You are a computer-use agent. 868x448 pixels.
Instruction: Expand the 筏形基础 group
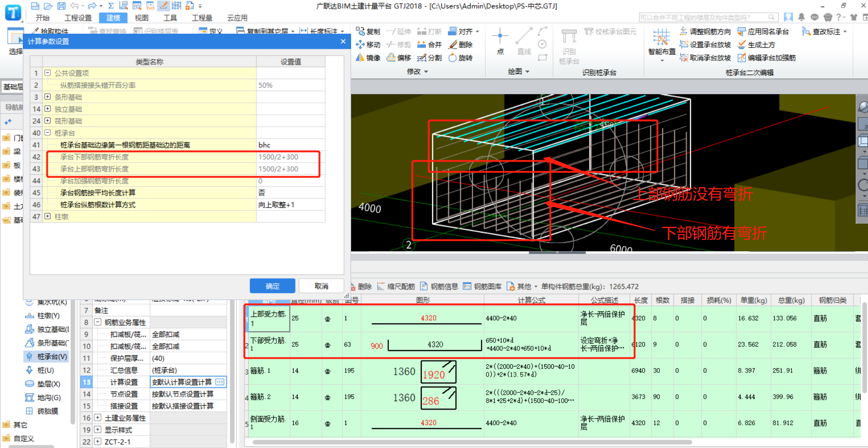(47, 121)
